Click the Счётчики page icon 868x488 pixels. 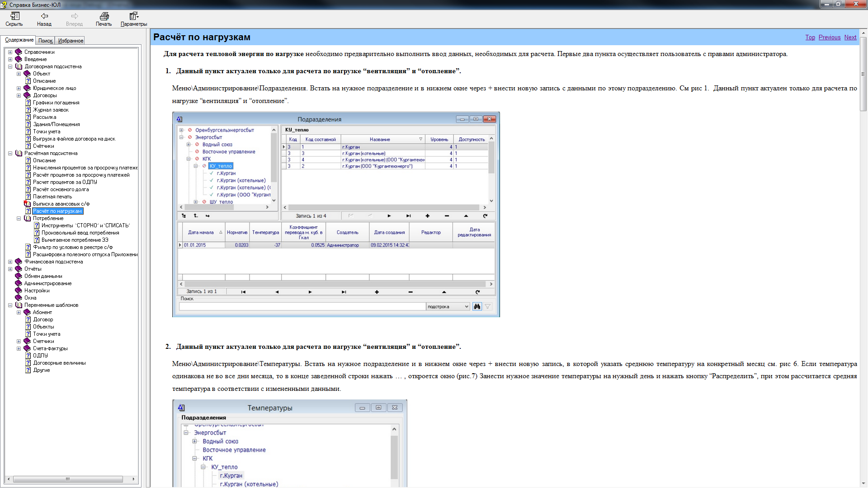click(28, 146)
